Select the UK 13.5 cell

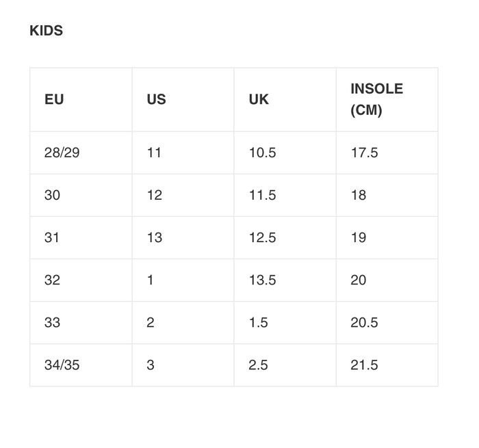click(x=285, y=280)
